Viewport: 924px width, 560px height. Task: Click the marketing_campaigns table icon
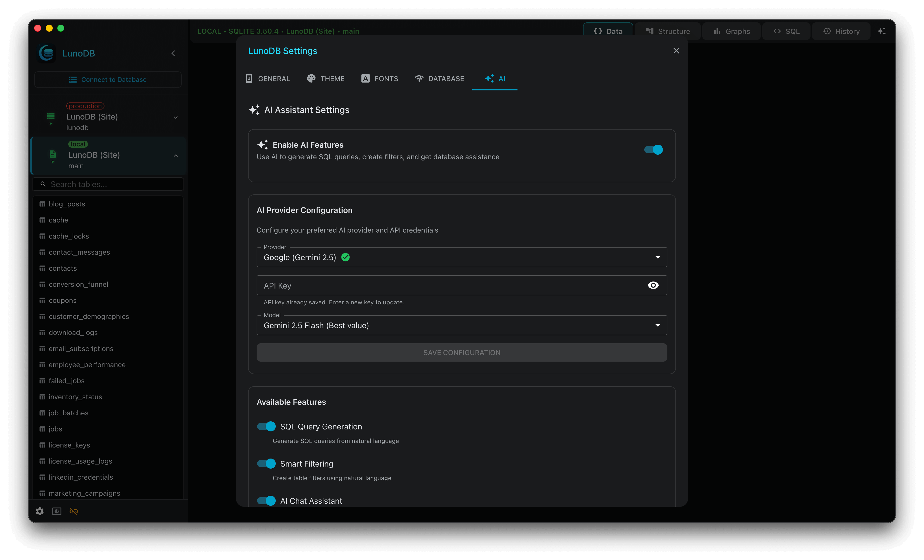[42, 493]
